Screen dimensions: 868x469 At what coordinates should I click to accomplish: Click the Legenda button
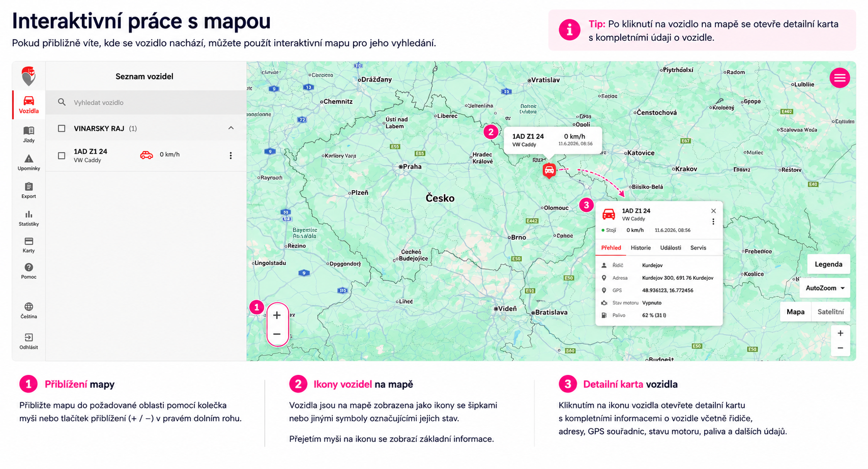pos(828,264)
